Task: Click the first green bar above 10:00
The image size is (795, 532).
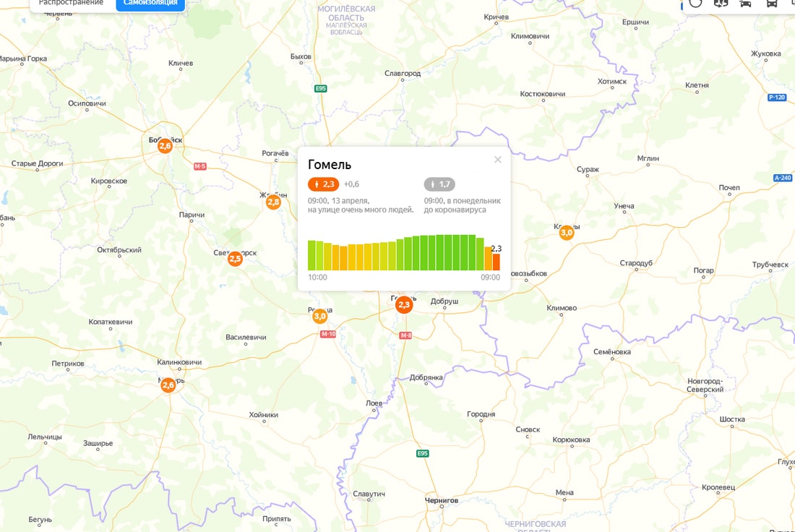Action: [x=311, y=255]
